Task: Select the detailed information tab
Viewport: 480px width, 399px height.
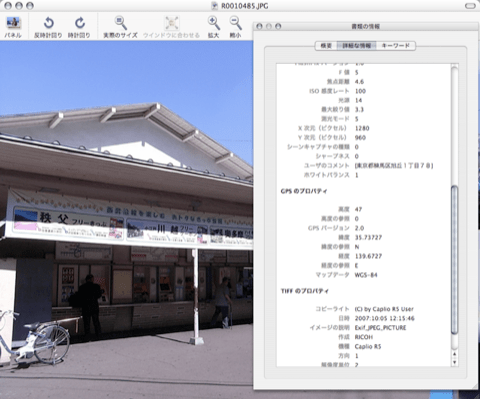Action: pyautogui.click(x=357, y=46)
